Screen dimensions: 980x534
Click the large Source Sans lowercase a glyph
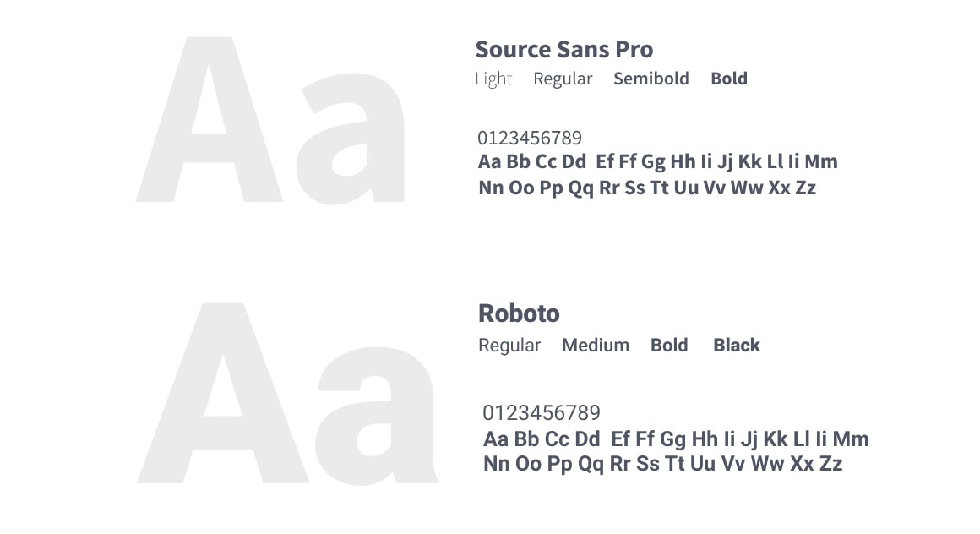(x=351, y=139)
